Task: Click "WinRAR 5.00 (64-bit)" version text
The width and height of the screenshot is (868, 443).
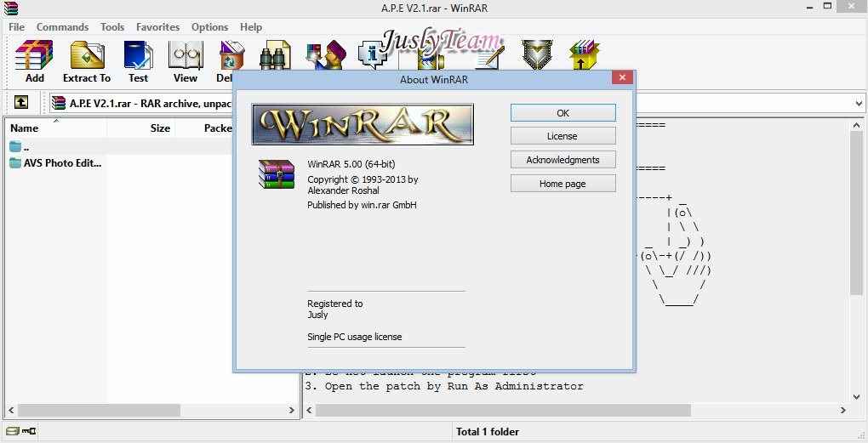Action: point(351,164)
